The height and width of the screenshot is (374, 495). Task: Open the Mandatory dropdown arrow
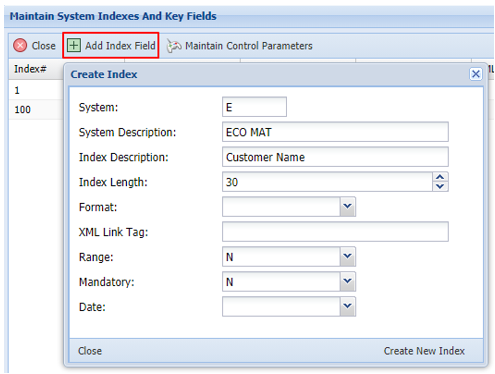pyautogui.click(x=347, y=281)
